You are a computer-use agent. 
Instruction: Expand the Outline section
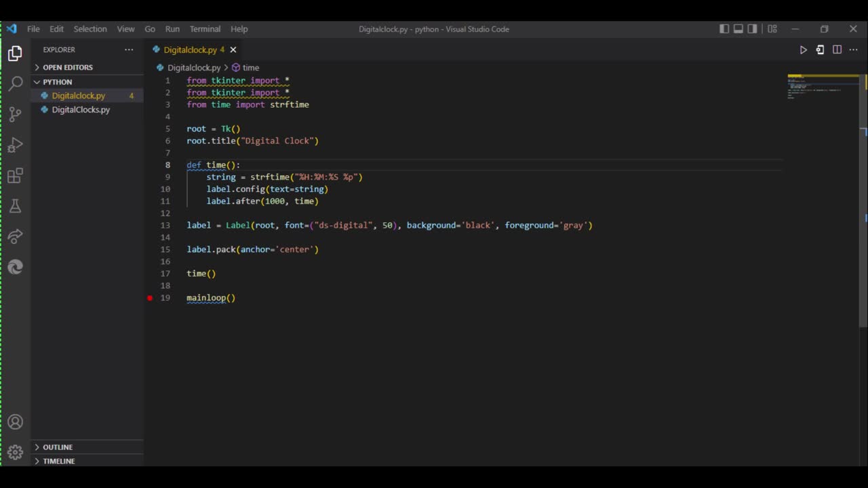(89, 447)
